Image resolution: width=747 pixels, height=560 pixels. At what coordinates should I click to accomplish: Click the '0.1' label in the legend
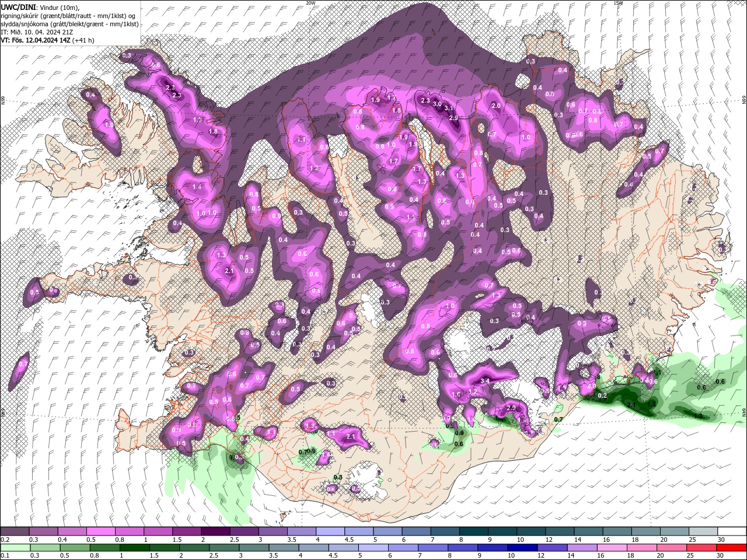tap(5, 555)
